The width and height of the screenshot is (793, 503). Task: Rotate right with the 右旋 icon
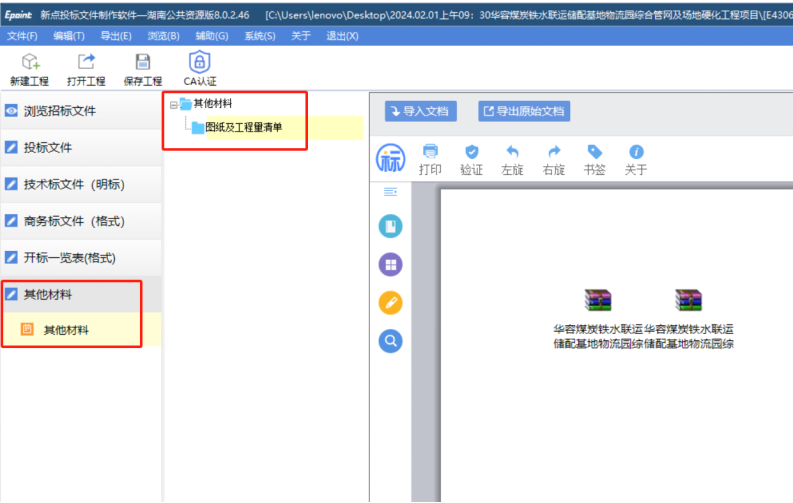[554, 160]
